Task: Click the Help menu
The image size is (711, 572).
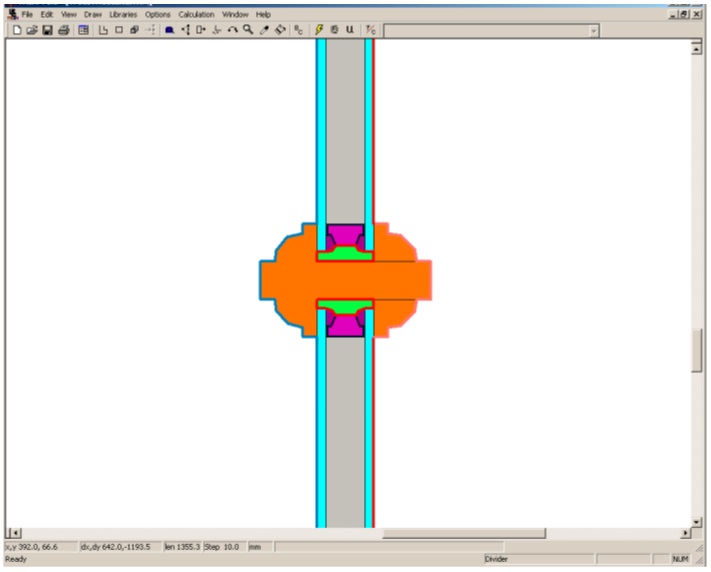Action: point(263,15)
